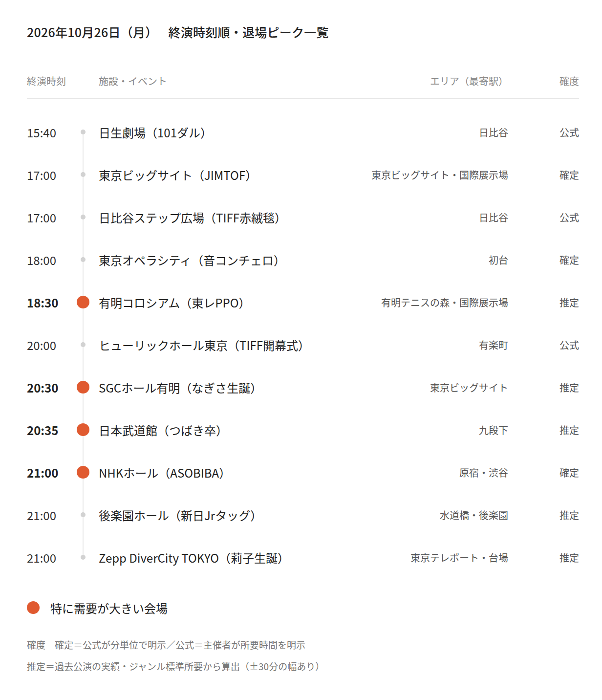The height and width of the screenshot is (700, 602).
Task: Click the 21:00 time for 後楽園ホール
Action: click(x=42, y=516)
